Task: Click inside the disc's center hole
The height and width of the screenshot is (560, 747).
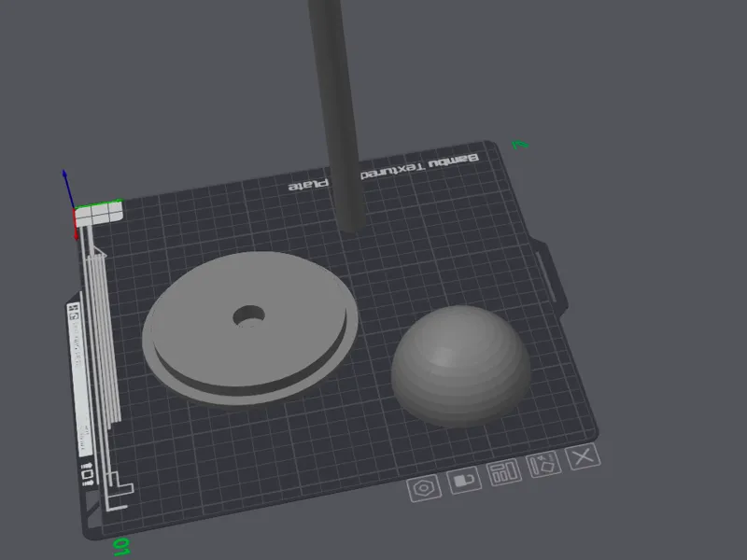Action: click(x=249, y=316)
